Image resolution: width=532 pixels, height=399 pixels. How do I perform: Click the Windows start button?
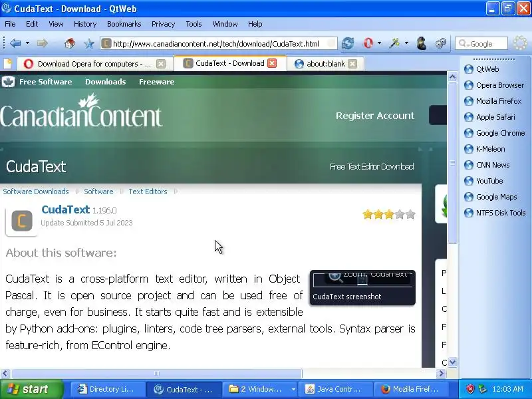[x=31, y=389]
